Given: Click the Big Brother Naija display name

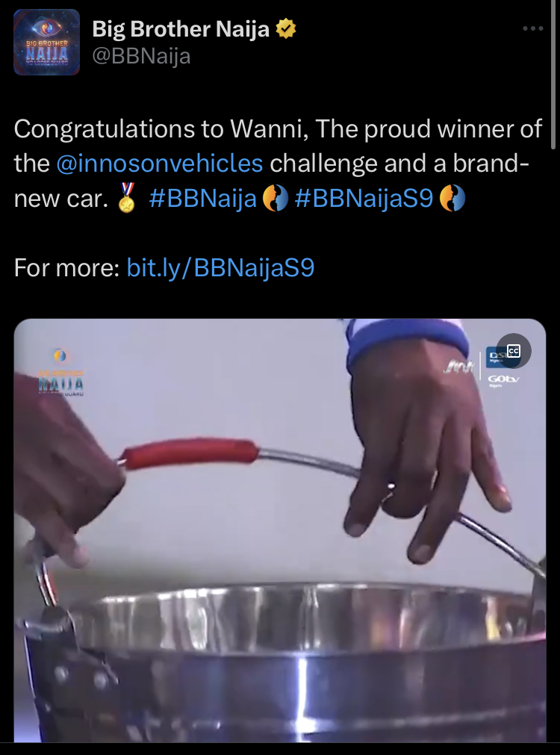Looking at the screenshot, I should tap(181, 29).
